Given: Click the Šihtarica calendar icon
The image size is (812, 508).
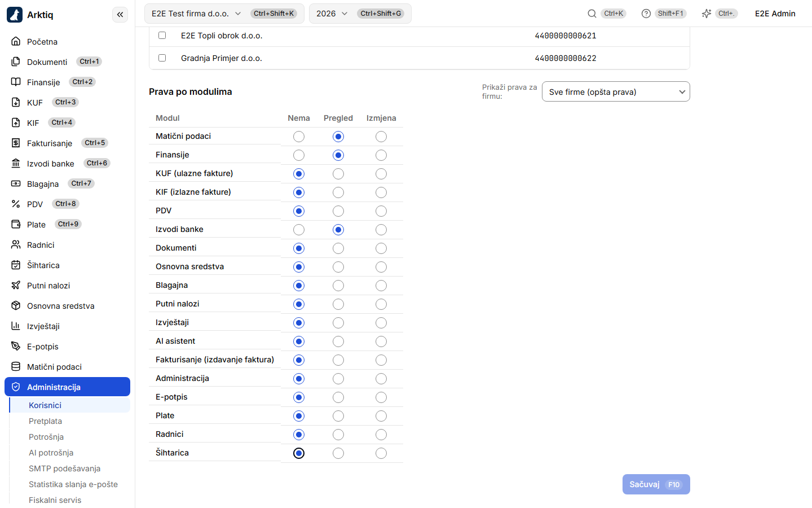Looking at the screenshot, I should [16, 265].
